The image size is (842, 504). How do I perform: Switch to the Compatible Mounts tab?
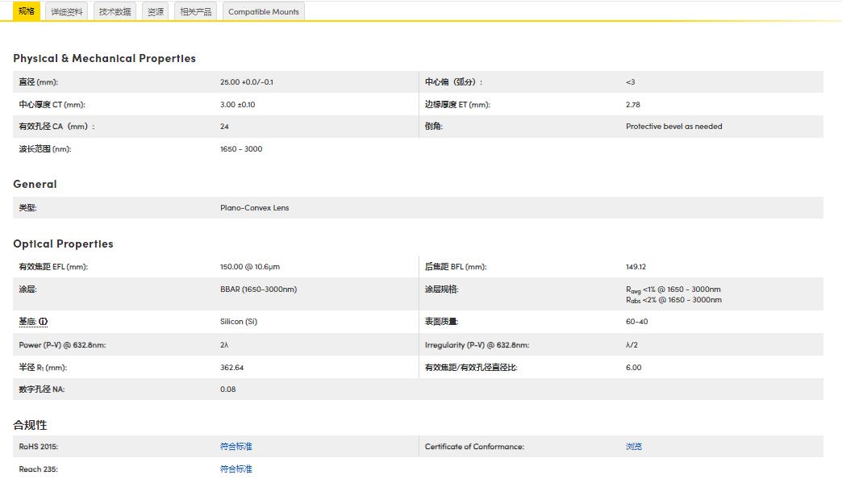click(263, 11)
